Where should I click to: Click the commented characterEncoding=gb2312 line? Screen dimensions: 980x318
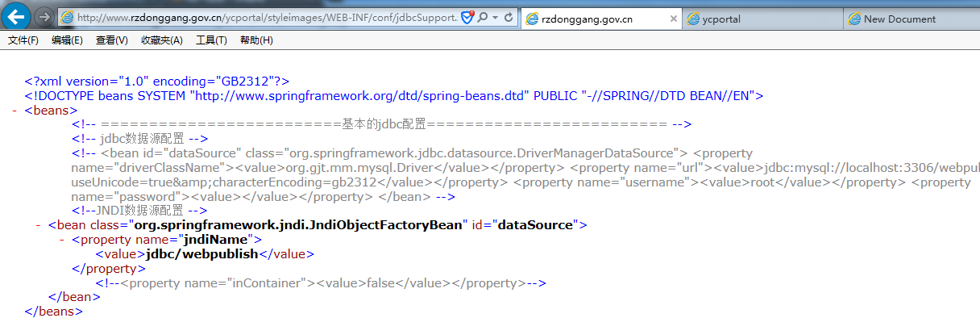(x=521, y=182)
